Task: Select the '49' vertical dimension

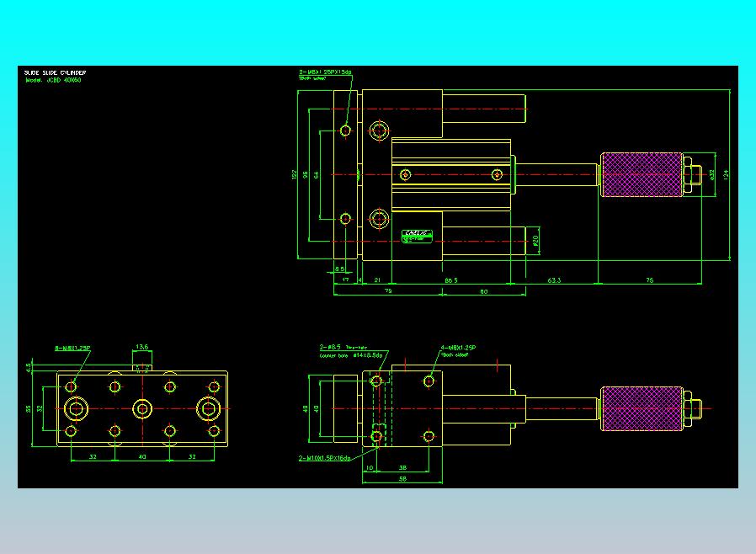Action: (306, 409)
